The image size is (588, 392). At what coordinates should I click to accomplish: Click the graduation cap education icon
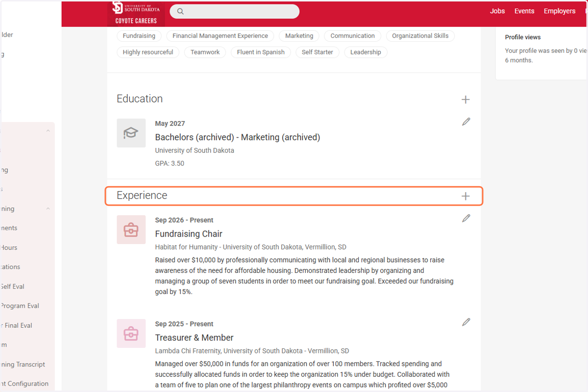click(x=131, y=133)
